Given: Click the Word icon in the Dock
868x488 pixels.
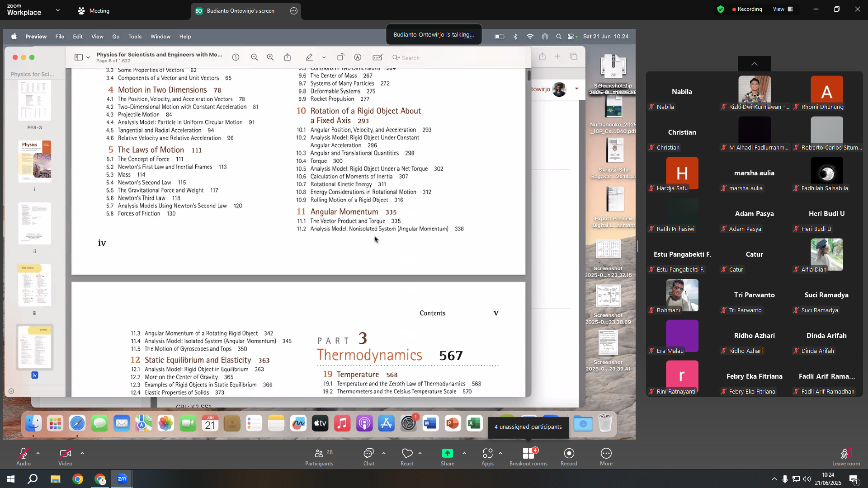Looking at the screenshot, I should (430, 423).
